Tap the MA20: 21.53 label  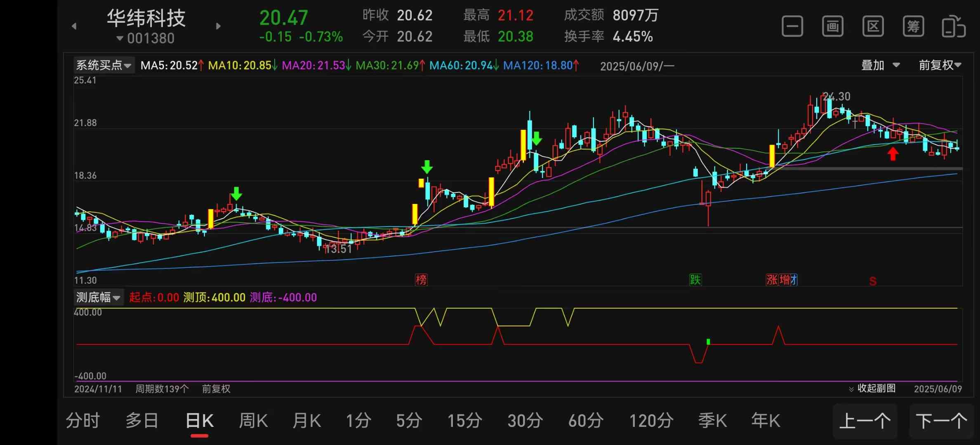tap(316, 65)
